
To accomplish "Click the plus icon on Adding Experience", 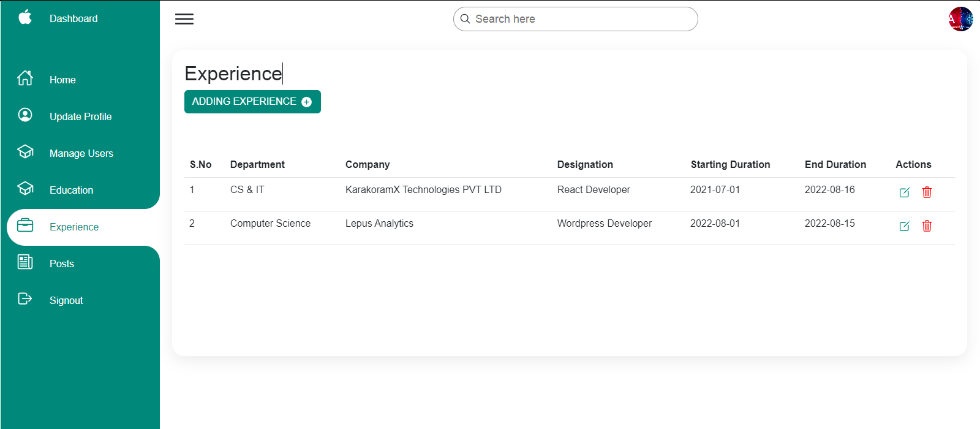I will point(307,102).
